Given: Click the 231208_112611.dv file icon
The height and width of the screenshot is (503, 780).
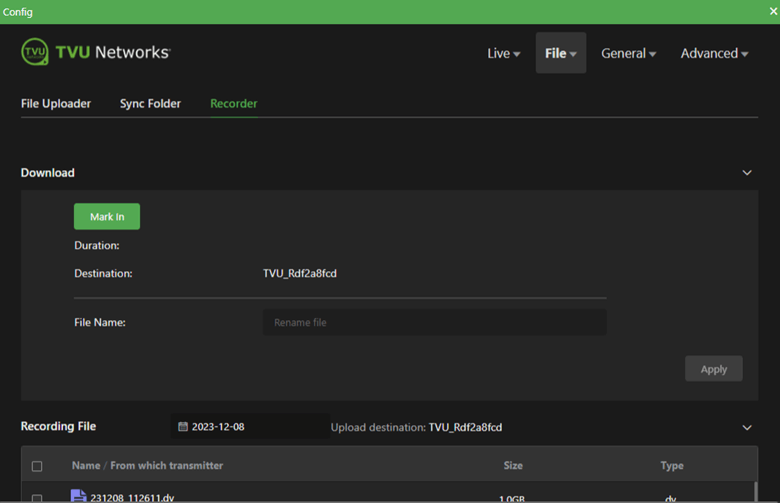Looking at the screenshot, I should (x=78, y=496).
